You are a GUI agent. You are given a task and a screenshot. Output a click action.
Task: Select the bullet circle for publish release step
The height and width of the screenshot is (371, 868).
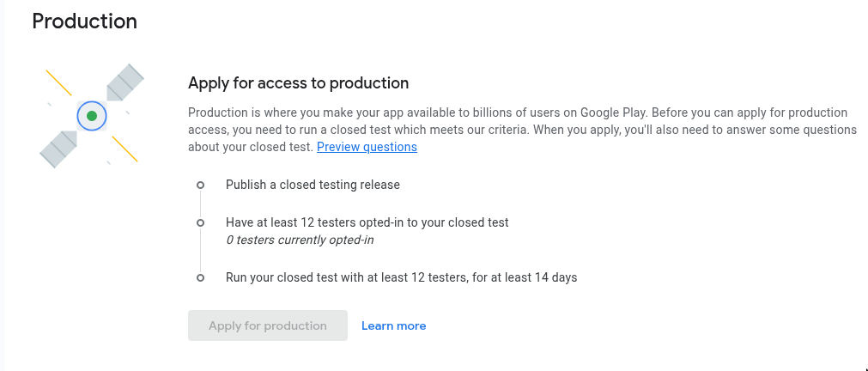click(x=200, y=185)
